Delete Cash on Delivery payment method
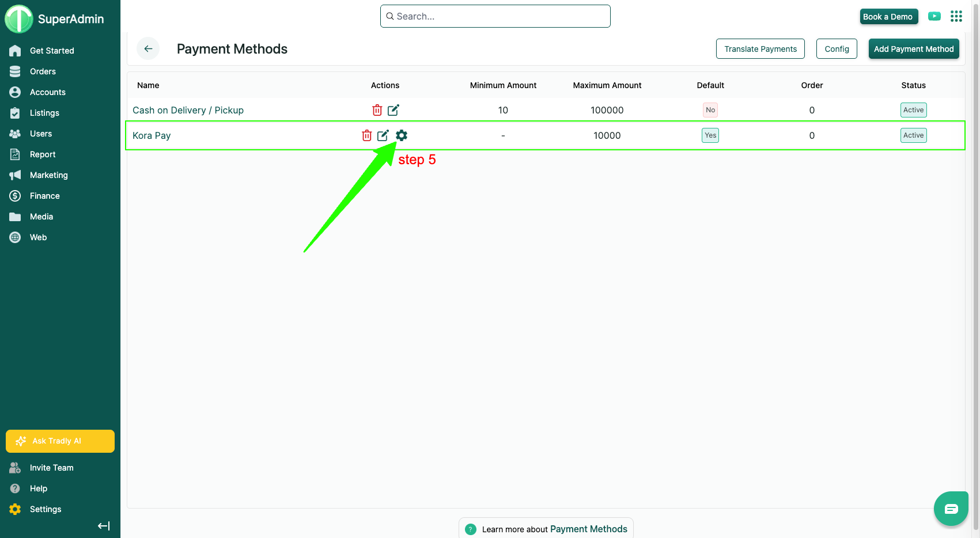Viewport: 980px width, 538px height. [377, 110]
